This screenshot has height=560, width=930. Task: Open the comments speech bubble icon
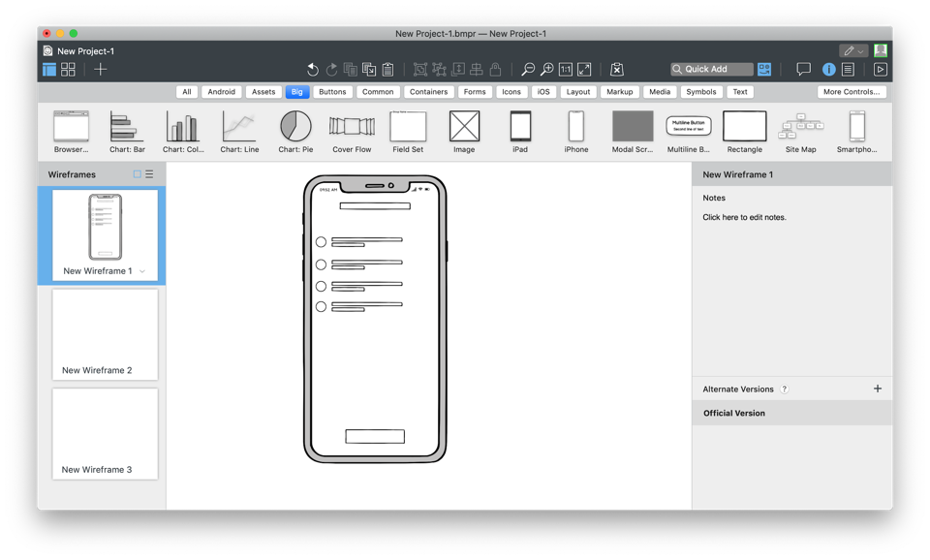[x=803, y=70]
